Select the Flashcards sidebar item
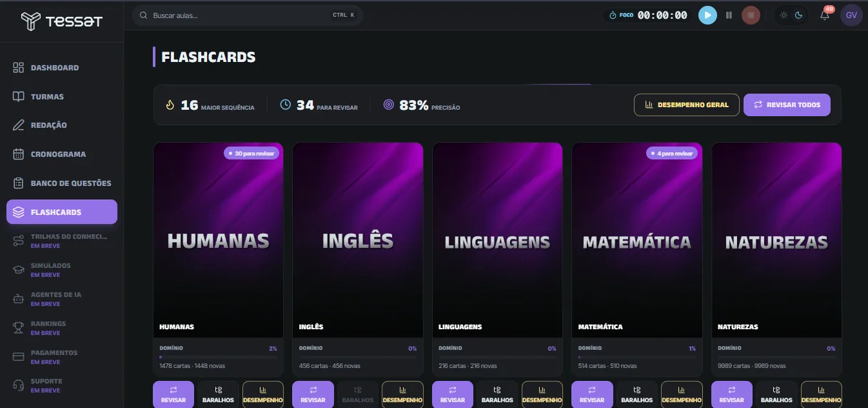The image size is (868, 408). tap(62, 212)
